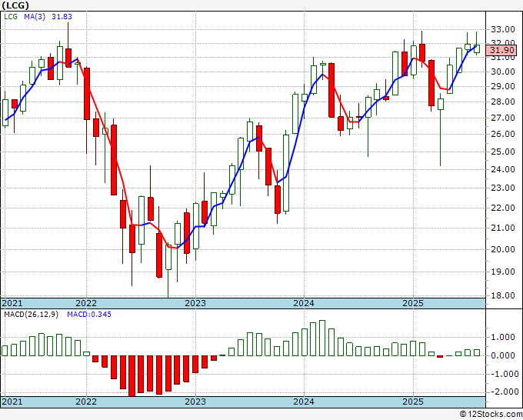
Task: Click the 19.00 price axis label
Action: [503, 272]
